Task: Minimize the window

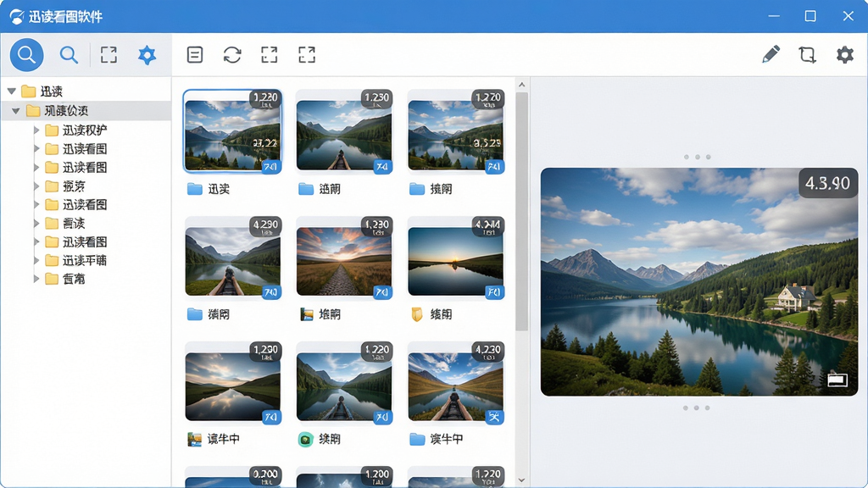Action: [774, 16]
